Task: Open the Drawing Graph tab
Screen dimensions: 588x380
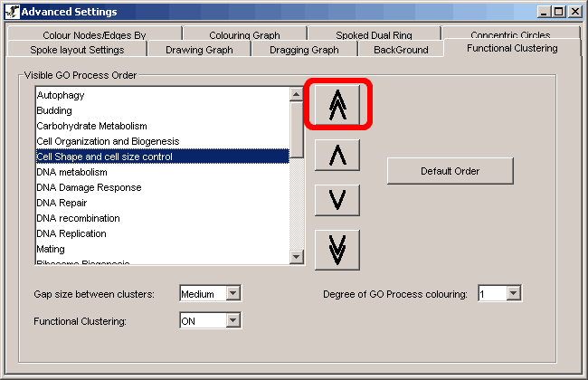Action: [x=199, y=50]
